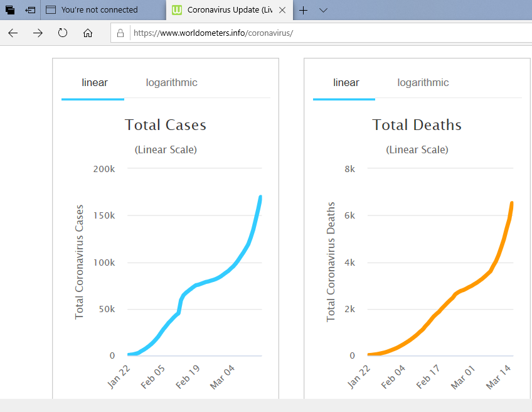Click the Worldometers favicon on the active tab
The width and height of the screenshot is (532, 412).
click(178, 10)
